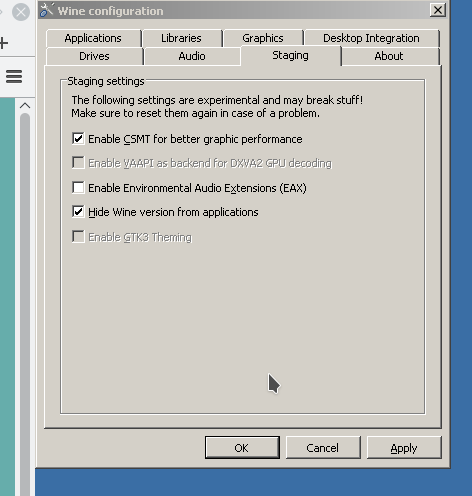Enable Environmental Audio Extensions (EAX)

78,187
